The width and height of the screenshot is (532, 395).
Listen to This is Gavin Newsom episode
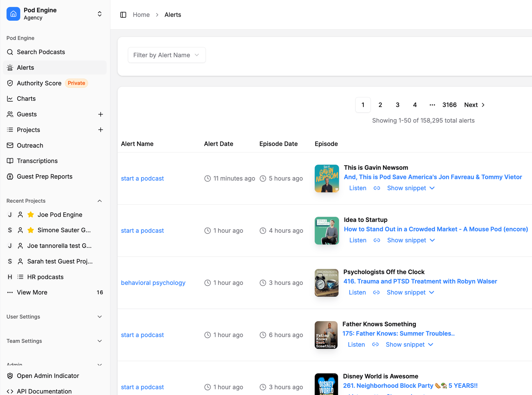click(358, 188)
